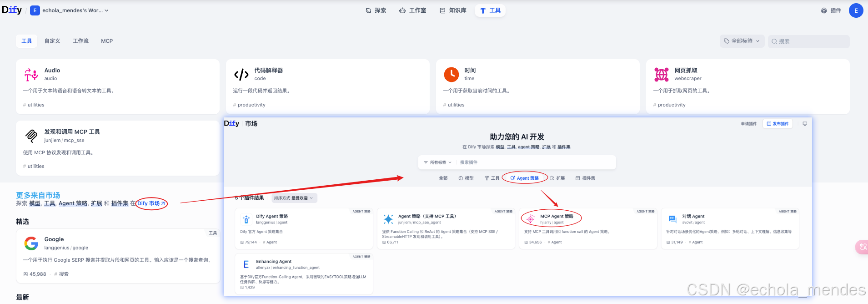Viewport: 868px width, 304px height.
Task: Click the 搜索 input field on tools page
Action: point(809,41)
